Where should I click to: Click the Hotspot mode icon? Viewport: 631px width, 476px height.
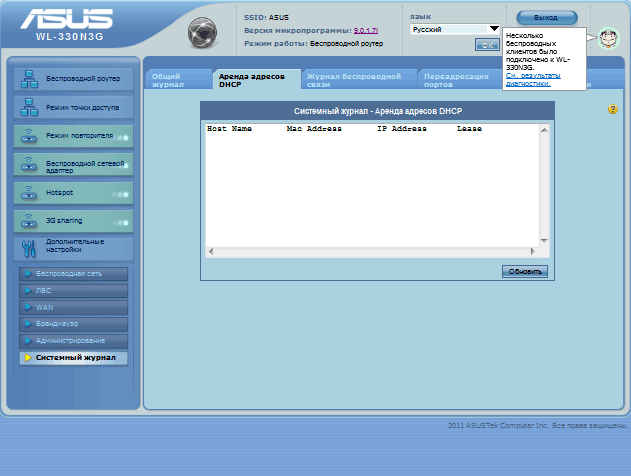tap(29, 192)
